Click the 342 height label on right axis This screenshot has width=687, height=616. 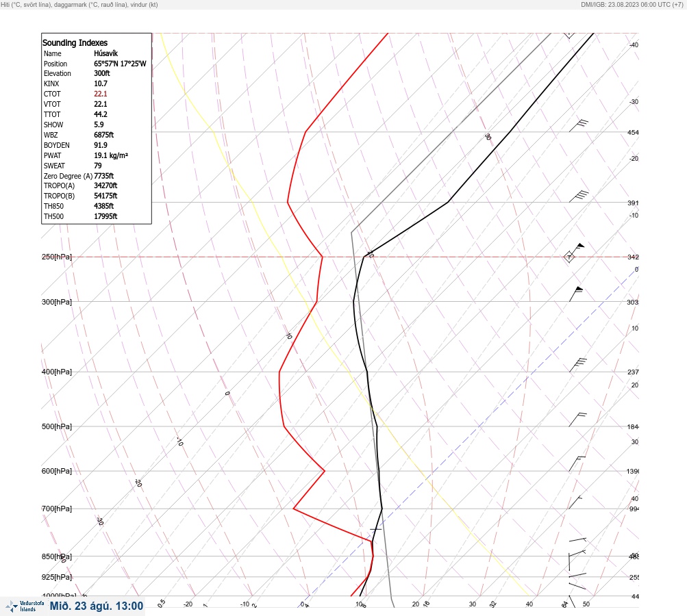[x=633, y=257]
